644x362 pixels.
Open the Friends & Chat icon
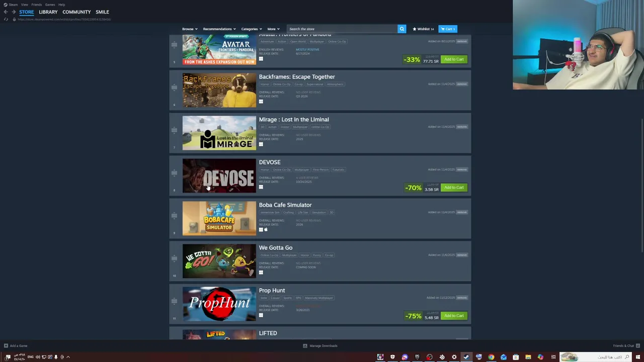(x=638, y=346)
